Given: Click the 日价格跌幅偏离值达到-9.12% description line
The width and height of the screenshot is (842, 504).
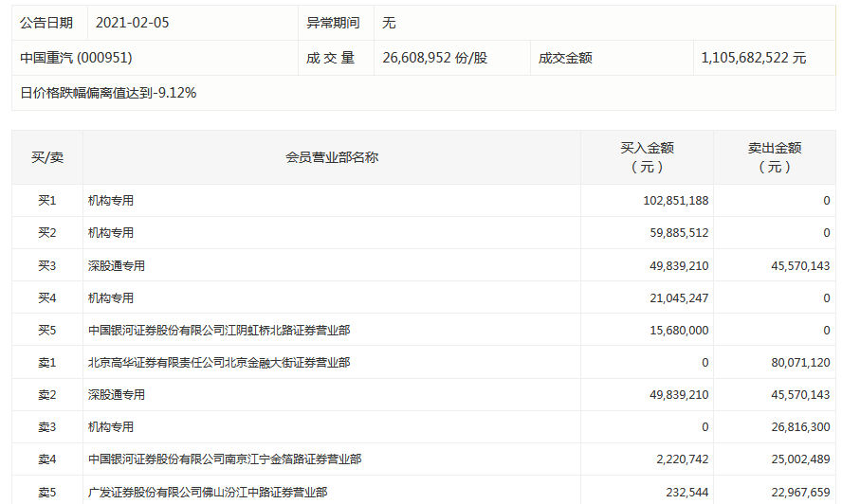Looking at the screenshot, I should pos(108,93).
